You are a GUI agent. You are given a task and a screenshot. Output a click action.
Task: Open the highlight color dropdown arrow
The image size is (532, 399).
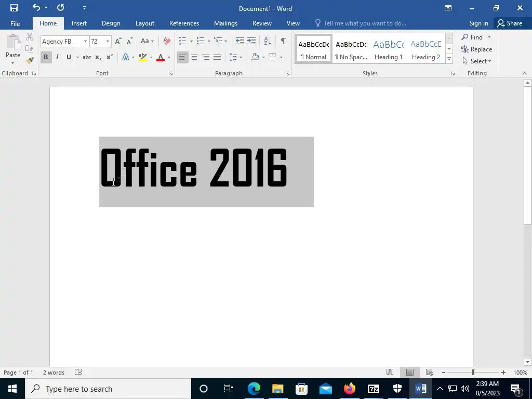151,57
